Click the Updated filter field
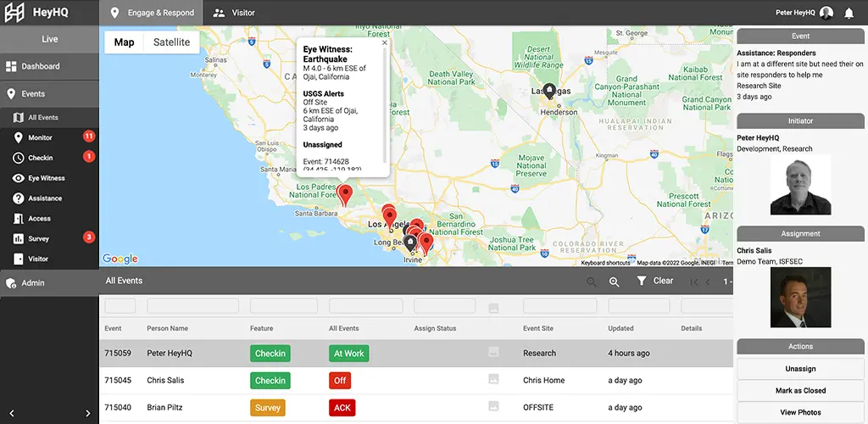Screen dimensions: 868x424 (639, 306)
